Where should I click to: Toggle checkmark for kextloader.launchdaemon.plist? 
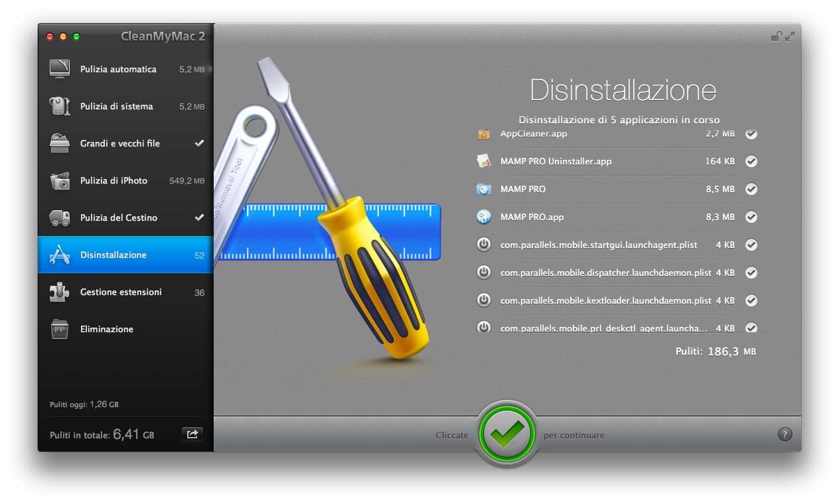pos(751,300)
